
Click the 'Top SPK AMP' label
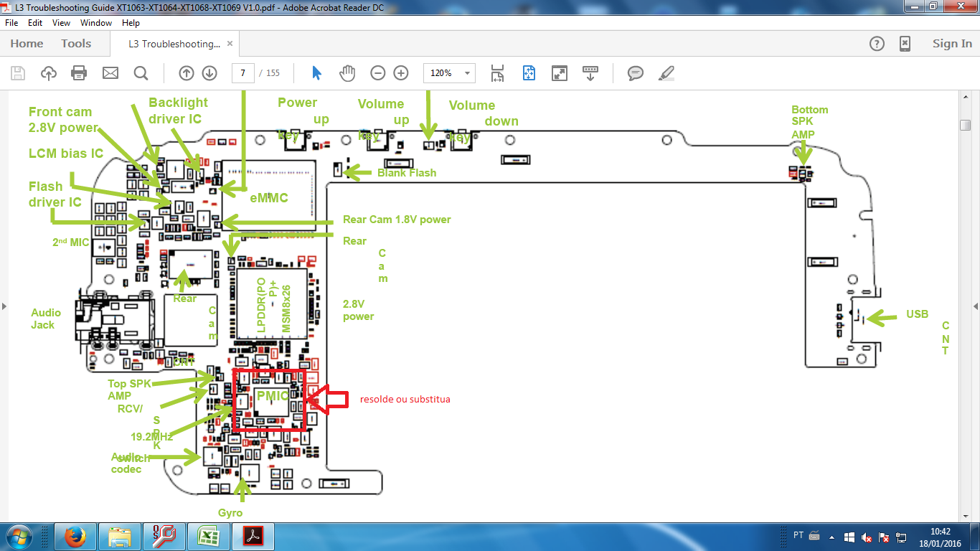[129, 390]
